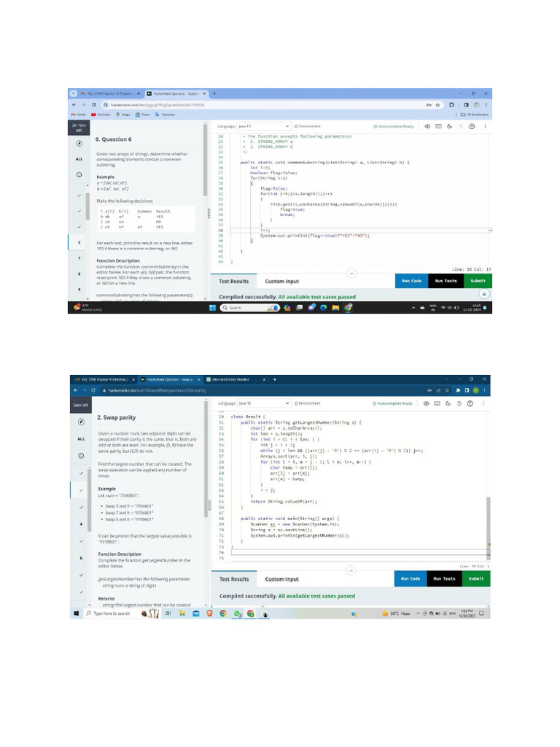Image resolution: width=560 pixels, height=747 pixels.
Task: Go back in the Swap parity browser
Action: pyautogui.click(x=76, y=390)
